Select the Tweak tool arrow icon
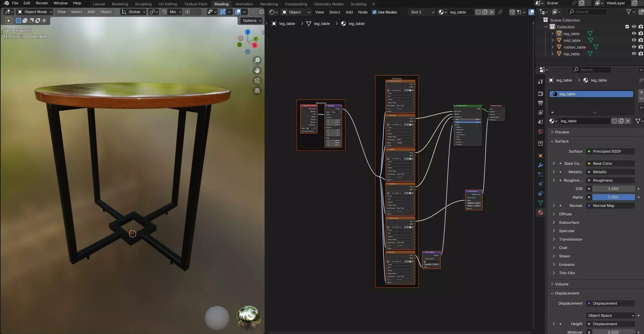 pyautogui.click(x=9, y=21)
